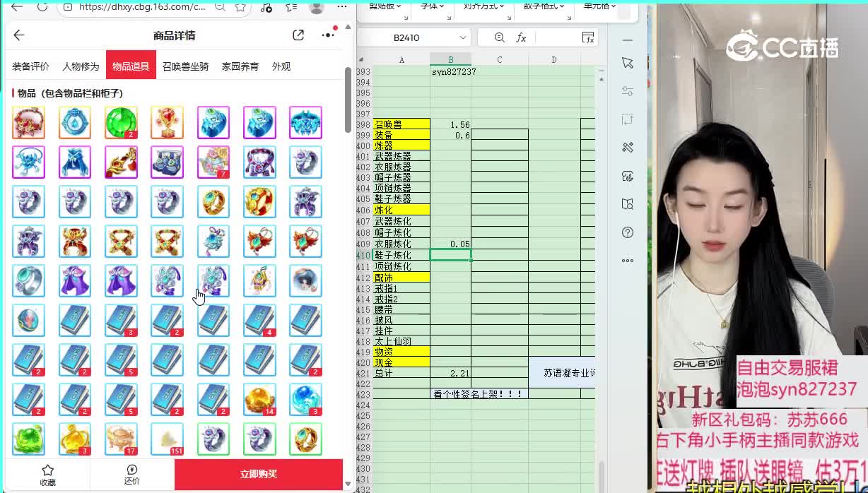Expand the 字体 ribbon group dropdown
Image resolution: width=868 pixels, height=493 pixels.
[x=433, y=6]
